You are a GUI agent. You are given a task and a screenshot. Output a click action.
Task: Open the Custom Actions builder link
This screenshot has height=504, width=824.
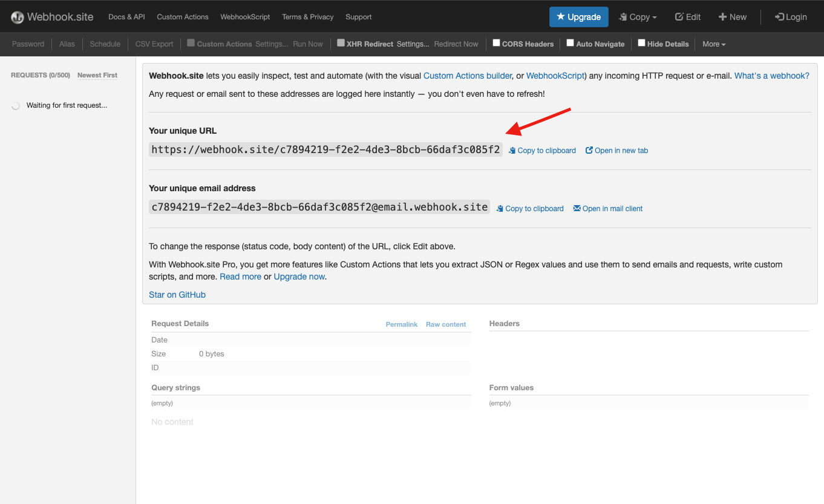point(468,76)
